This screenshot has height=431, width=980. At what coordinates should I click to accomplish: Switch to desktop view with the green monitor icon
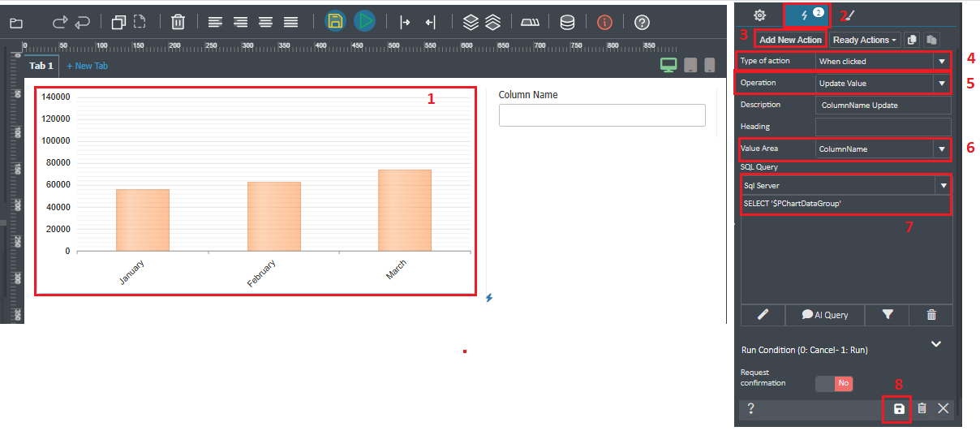(x=668, y=66)
